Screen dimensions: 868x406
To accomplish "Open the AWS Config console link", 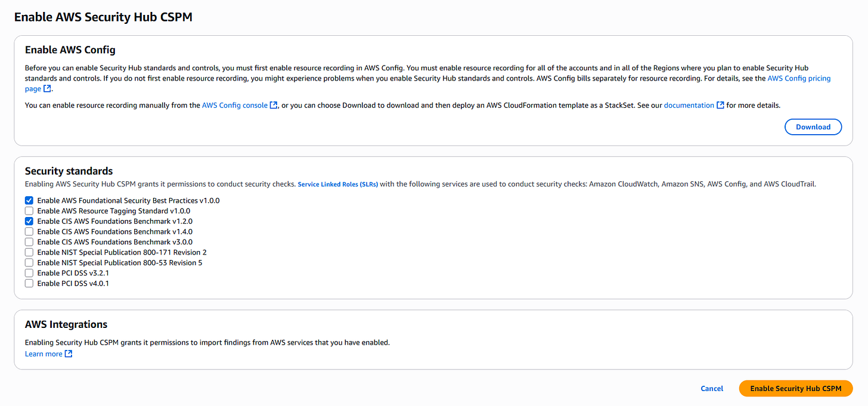I will pos(235,105).
